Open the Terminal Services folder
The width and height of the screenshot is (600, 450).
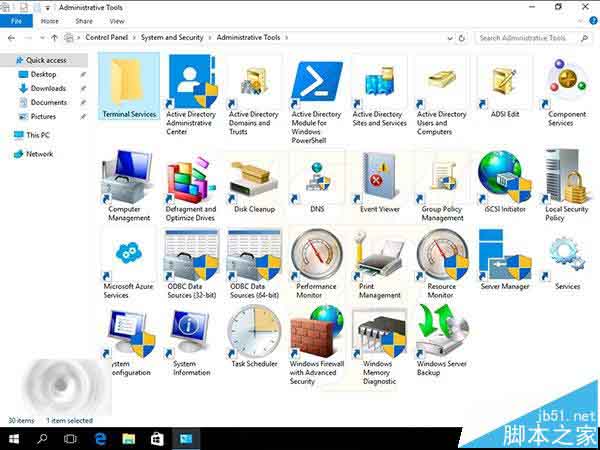point(129,86)
